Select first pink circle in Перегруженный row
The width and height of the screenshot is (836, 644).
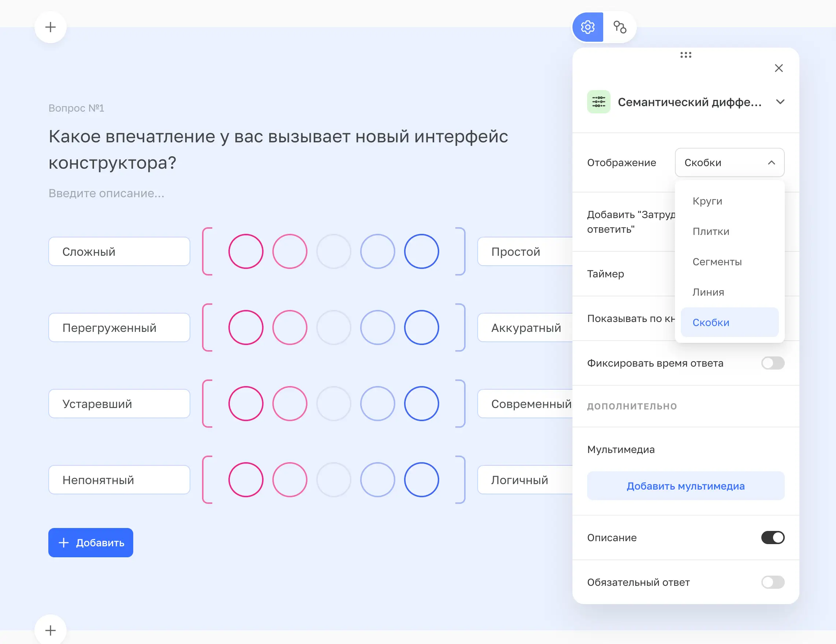(246, 327)
